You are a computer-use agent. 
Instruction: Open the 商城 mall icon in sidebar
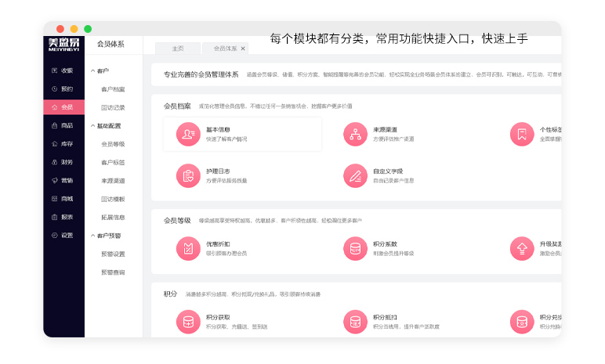point(54,199)
